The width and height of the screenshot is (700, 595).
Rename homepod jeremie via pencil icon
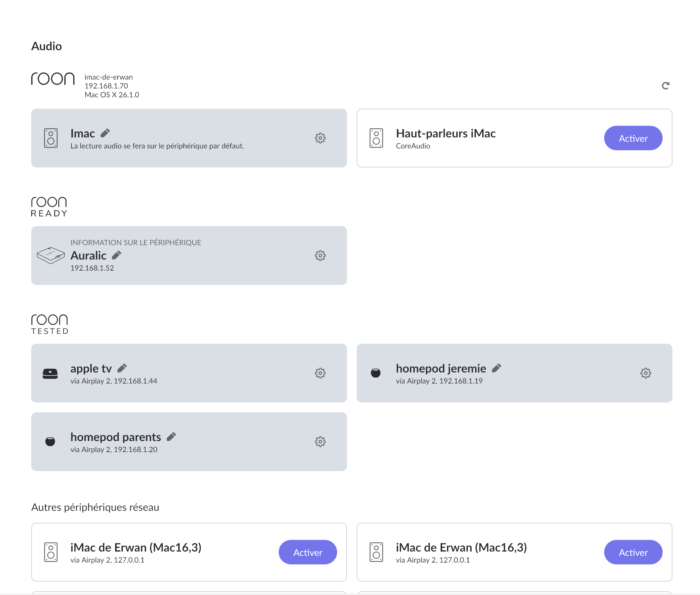pos(496,368)
